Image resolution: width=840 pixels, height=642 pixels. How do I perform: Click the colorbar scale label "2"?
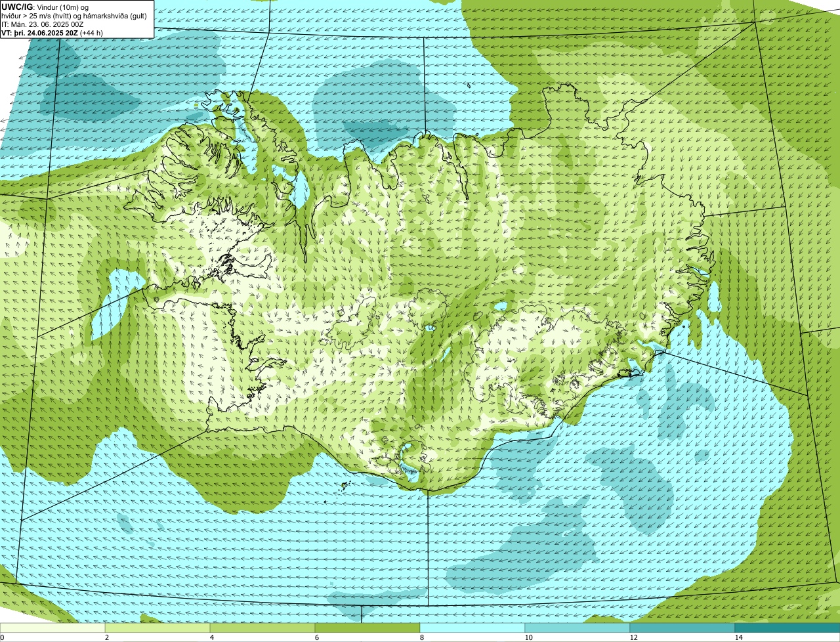(x=107, y=637)
